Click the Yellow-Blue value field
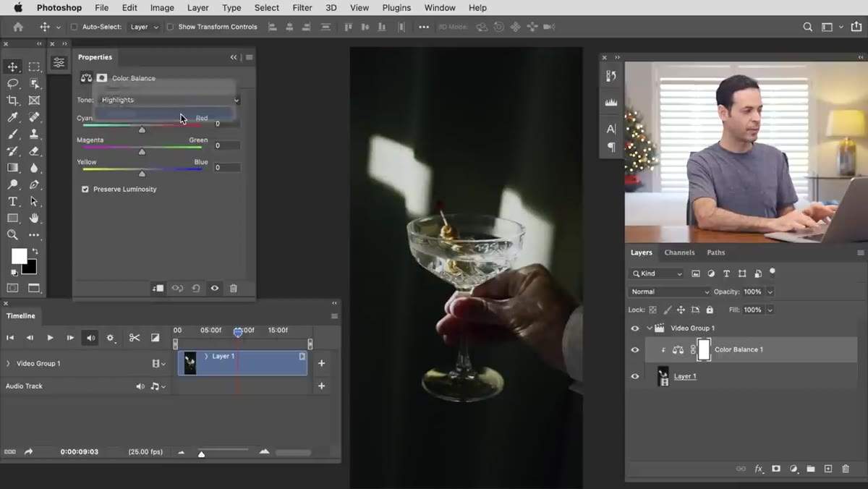Image resolution: width=868 pixels, height=489 pixels. (226, 167)
